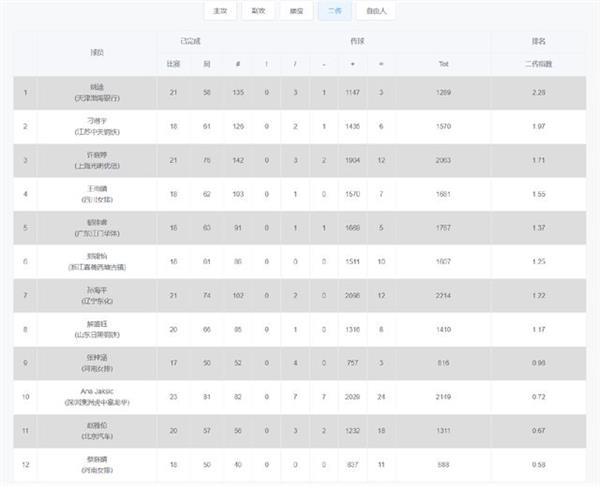
Task: Click the 局 sets column header
Action: 207,64
